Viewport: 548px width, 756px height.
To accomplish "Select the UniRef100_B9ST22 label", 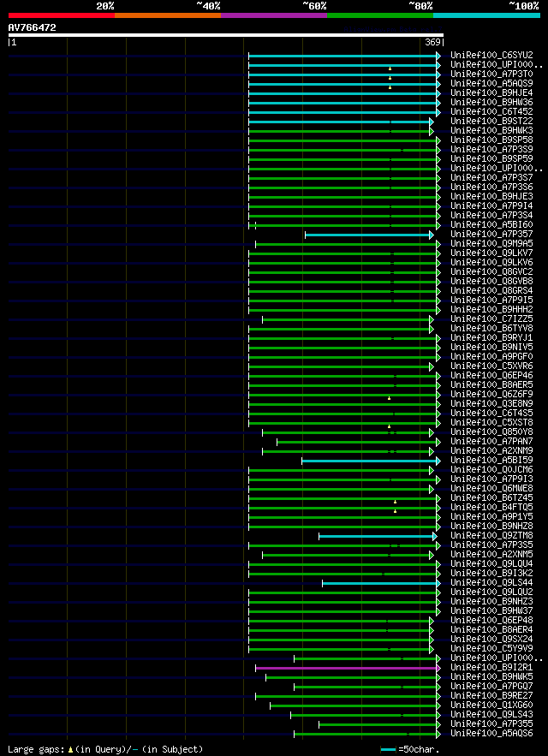I will click(491, 121).
